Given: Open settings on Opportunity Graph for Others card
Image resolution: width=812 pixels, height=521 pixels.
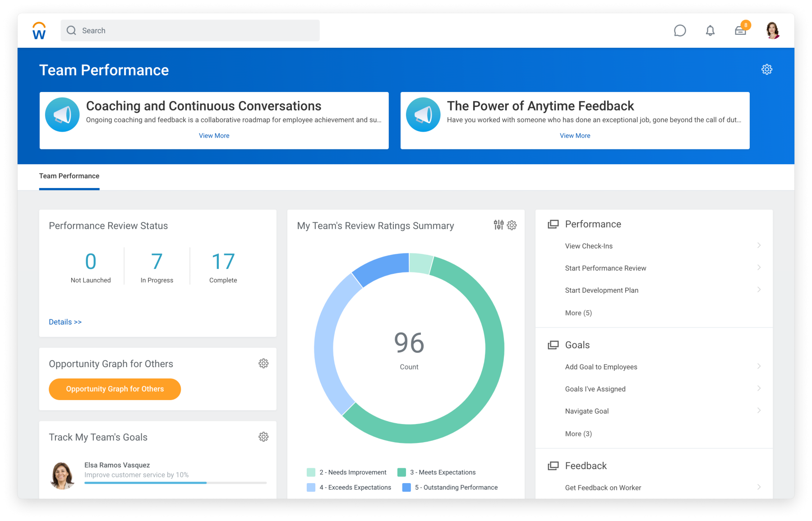Looking at the screenshot, I should 263,363.
